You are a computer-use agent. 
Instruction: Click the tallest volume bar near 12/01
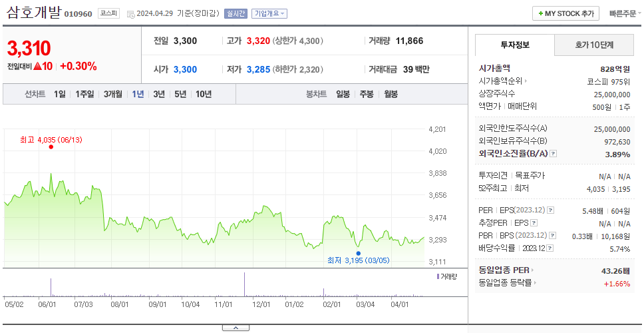(244, 284)
